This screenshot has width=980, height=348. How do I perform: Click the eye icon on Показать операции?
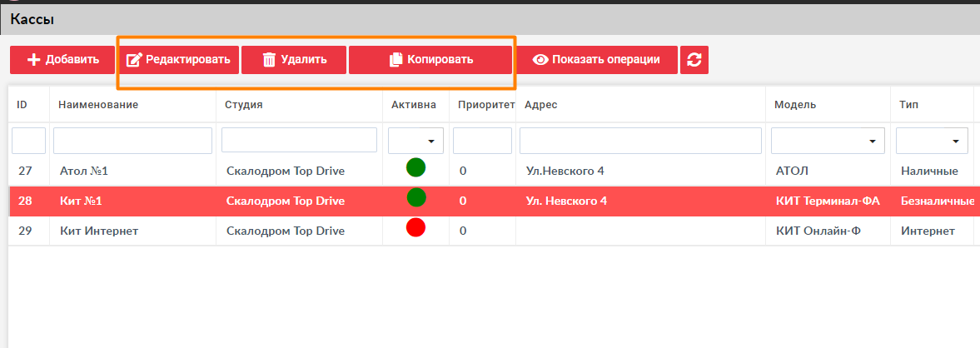point(540,60)
